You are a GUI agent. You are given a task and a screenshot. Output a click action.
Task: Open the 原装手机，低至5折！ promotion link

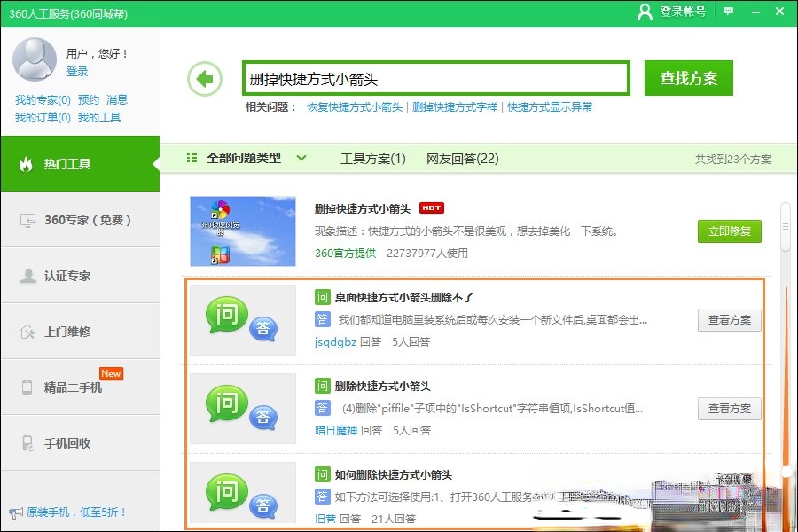[76, 512]
